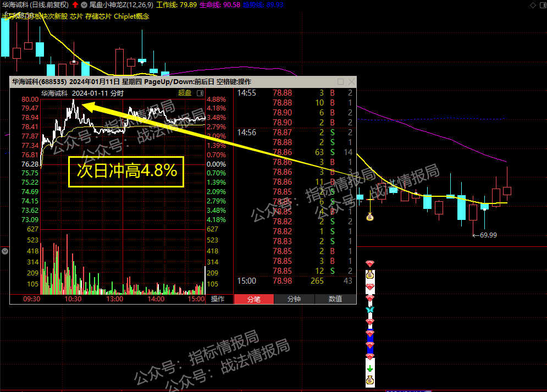547x392 pixels.
Task: Click the 0.00% percent axis label
Action: 216,164
